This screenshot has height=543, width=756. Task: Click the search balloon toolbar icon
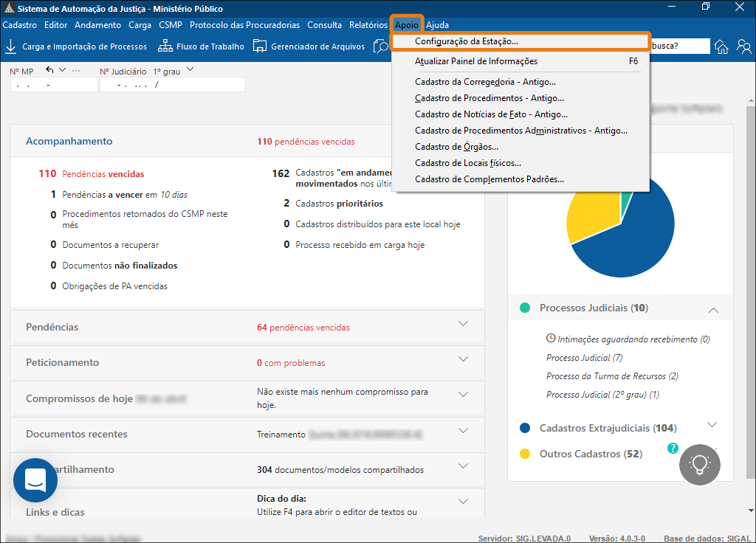tap(381, 46)
